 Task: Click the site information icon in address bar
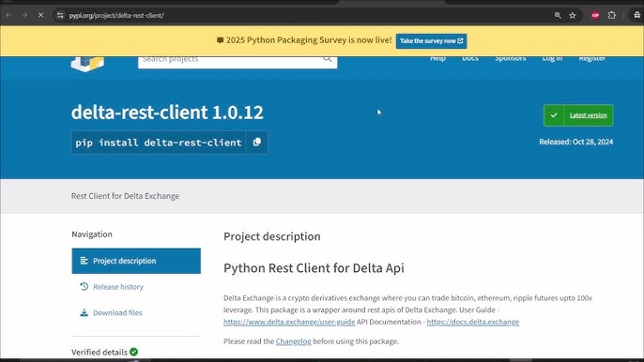(60, 15)
